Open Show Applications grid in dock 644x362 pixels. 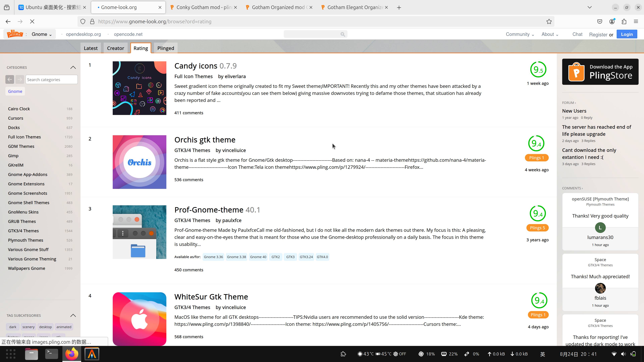tap(11, 354)
